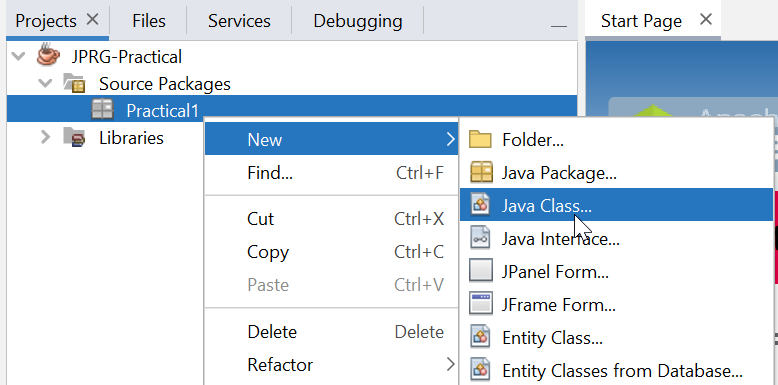
Task: Close the Projects tab
Action: 93,19
